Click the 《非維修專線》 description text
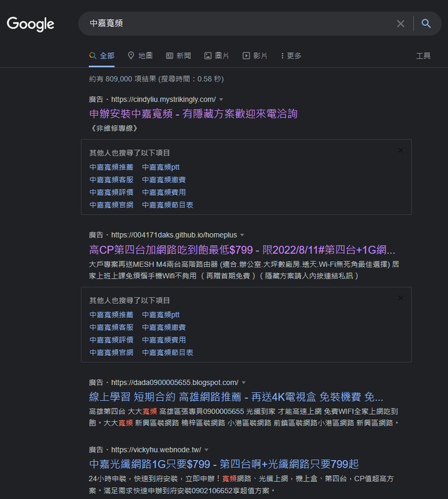 (114, 128)
